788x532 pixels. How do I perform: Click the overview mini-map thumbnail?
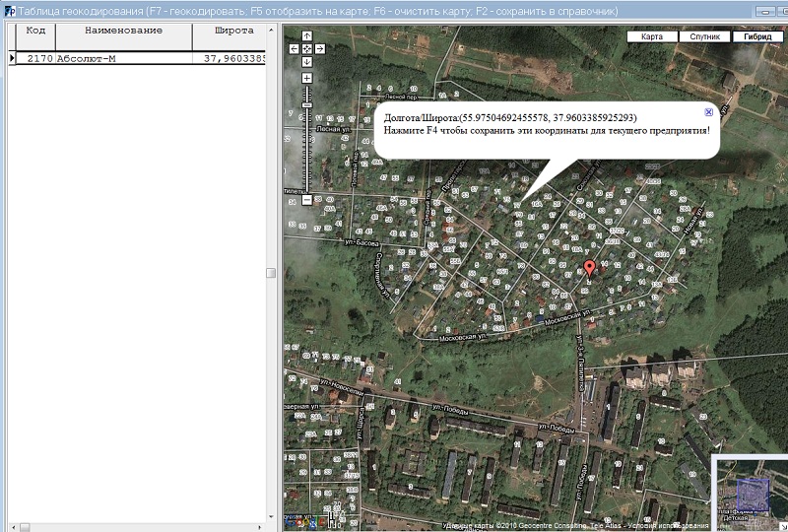(x=753, y=493)
